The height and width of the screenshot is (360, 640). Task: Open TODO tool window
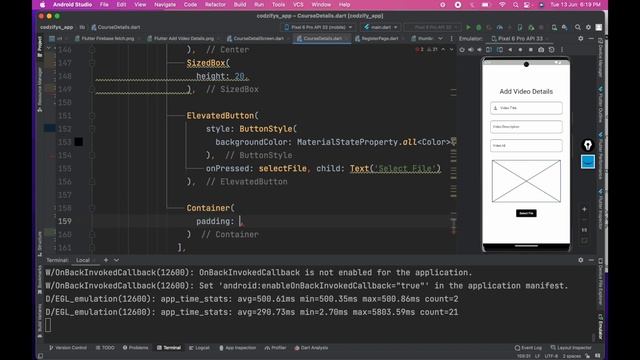105,348
